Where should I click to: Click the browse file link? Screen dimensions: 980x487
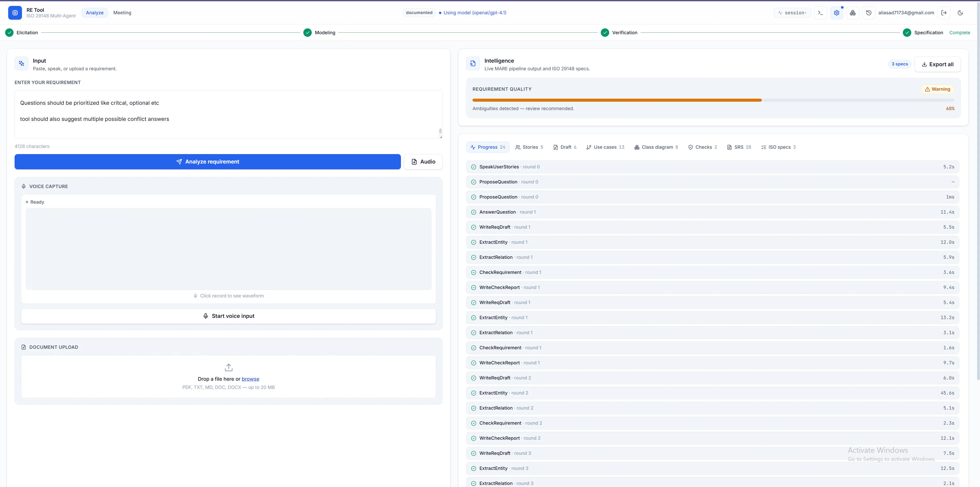pyautogui.click(x=250, y=379)
